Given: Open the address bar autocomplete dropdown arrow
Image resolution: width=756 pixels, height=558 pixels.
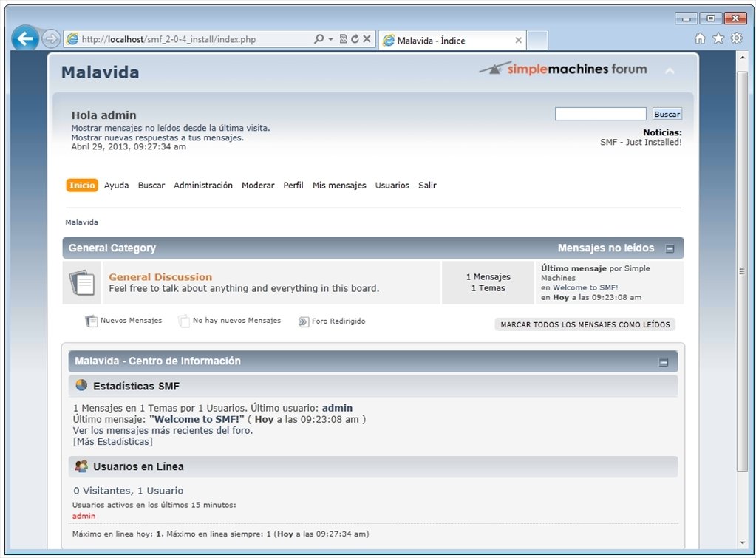Looking at the screenshot, I should [x=331, y=39].
